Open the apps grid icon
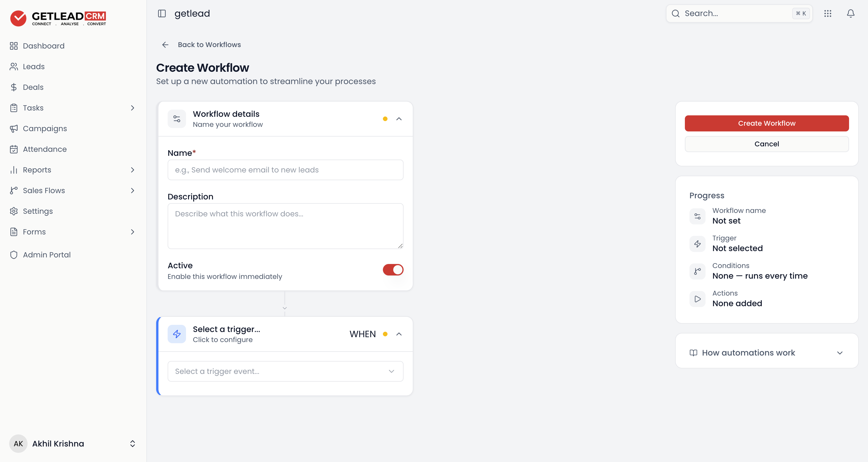This screenshot has height=462, width=868. [x=828, y=13]
